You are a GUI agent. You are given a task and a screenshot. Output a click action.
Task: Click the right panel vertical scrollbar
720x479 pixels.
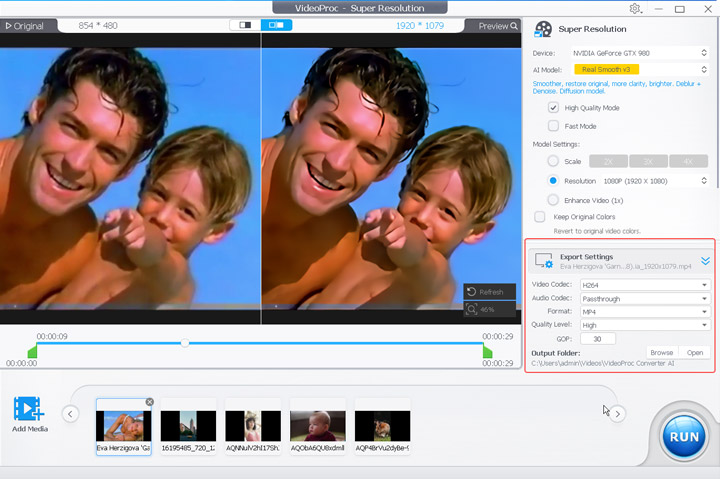[x=718, y=104]
